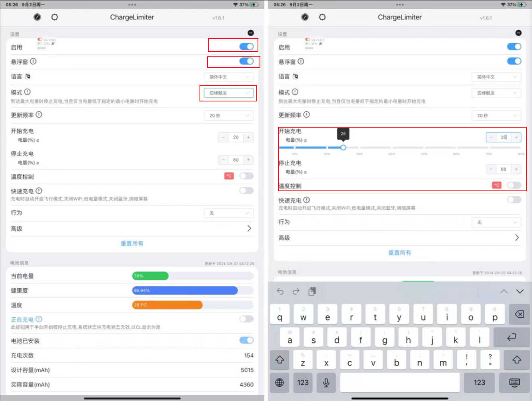
Task: Open the 简体中文 language dropdown, right screen
Action: click(x=496, y=77)
